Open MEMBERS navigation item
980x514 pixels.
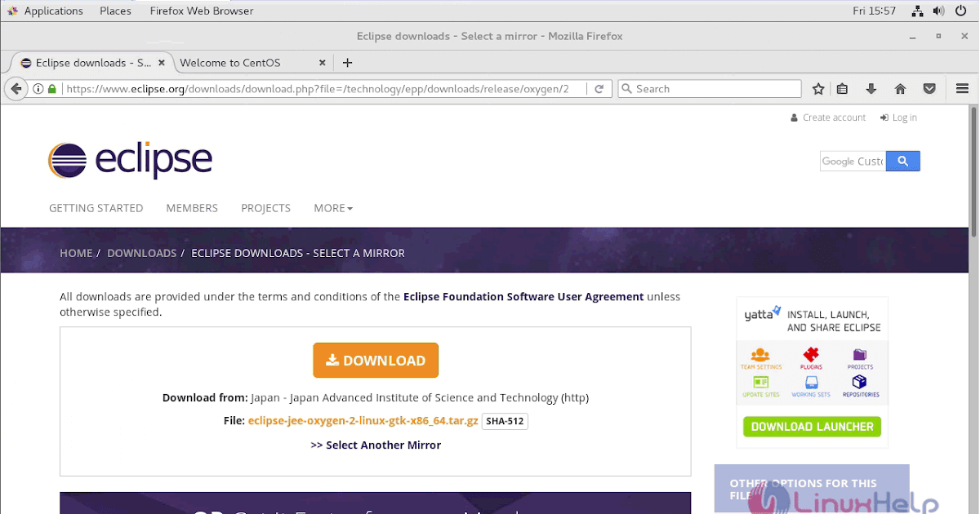click(x=192, y=208)
